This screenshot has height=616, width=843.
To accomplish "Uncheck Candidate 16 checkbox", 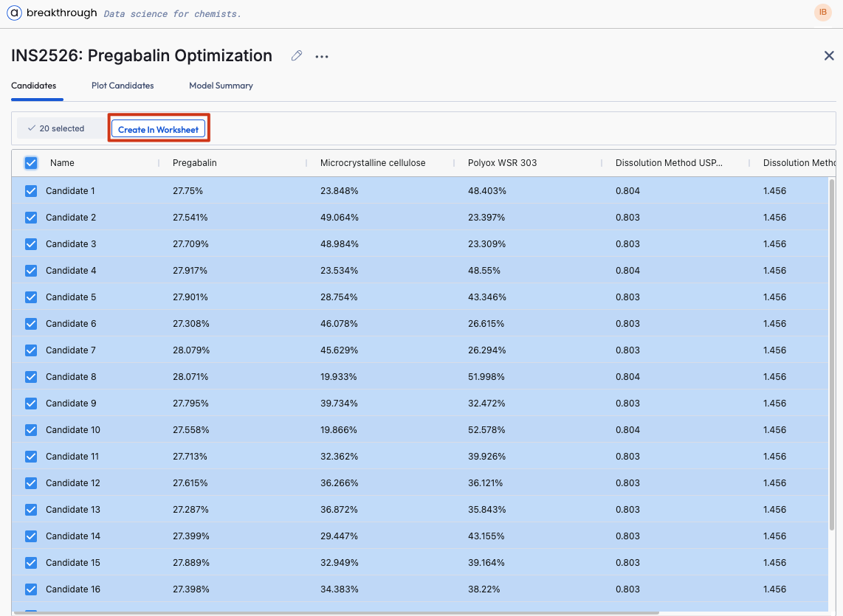I will [x=31, y=589].
